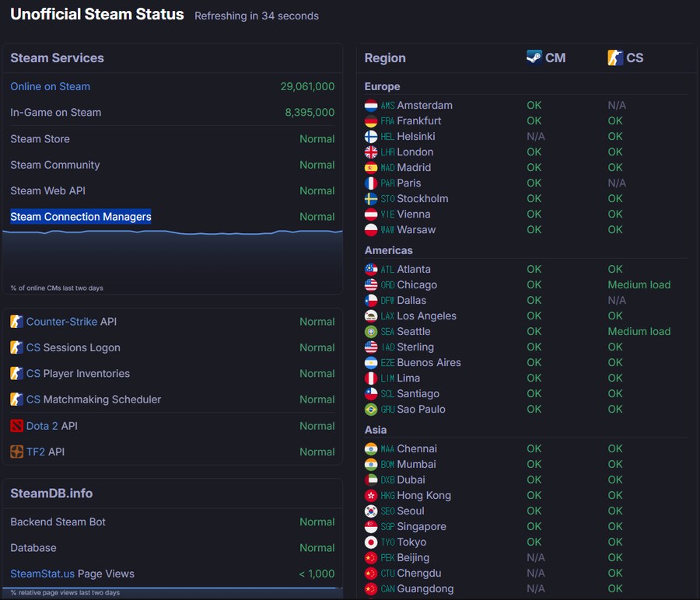Click the TF2 API icon
Viewport: 700px width, 600px height.
[x=17, y=452]
